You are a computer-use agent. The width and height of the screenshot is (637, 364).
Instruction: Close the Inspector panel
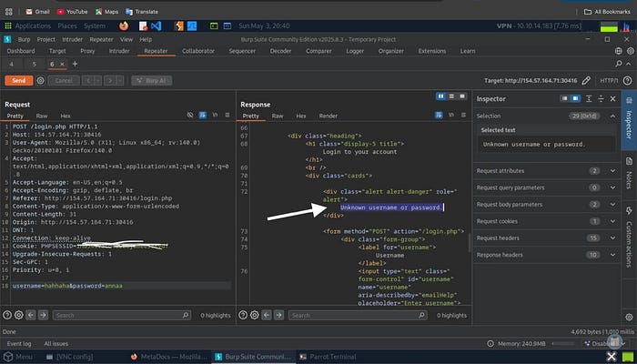[x=613, y=98]
